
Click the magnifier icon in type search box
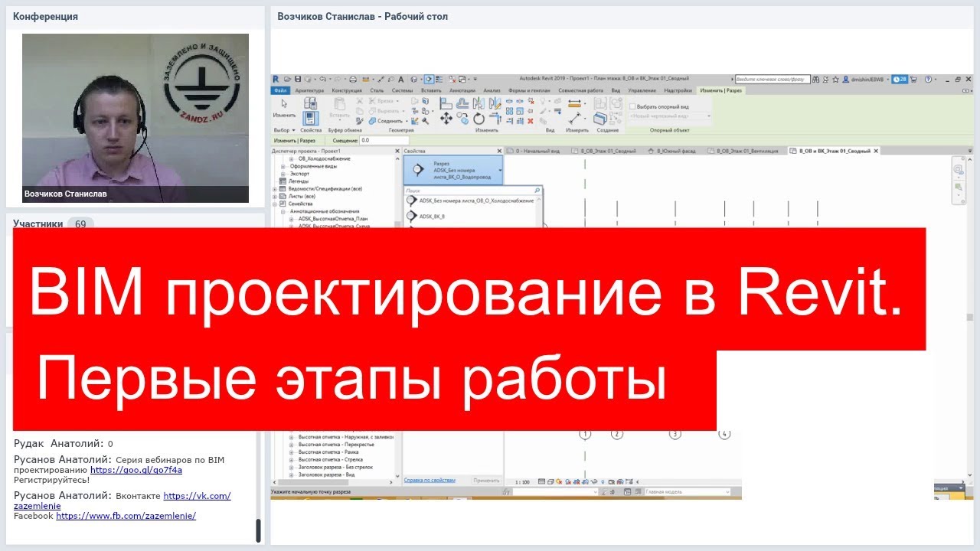click(537, 191)
